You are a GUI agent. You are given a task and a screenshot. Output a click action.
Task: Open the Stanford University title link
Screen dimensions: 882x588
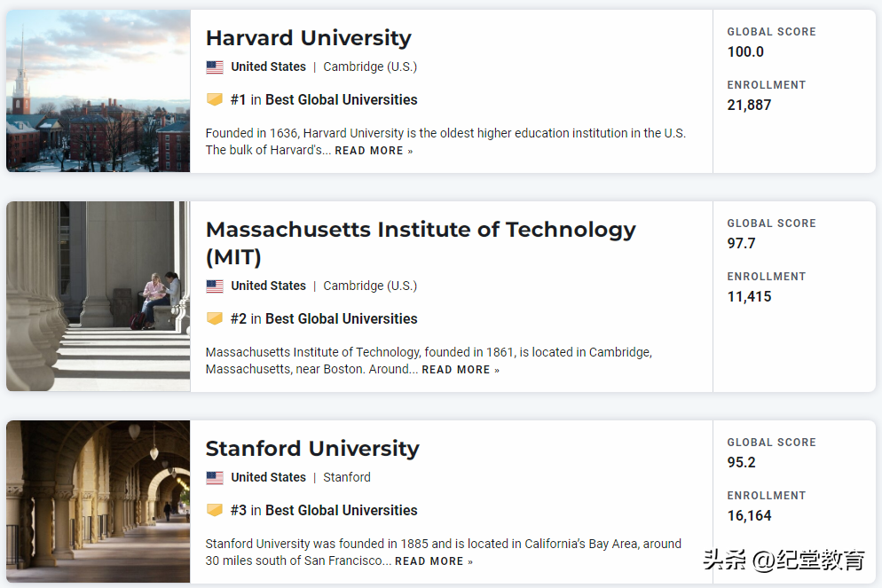pos(312,449)
